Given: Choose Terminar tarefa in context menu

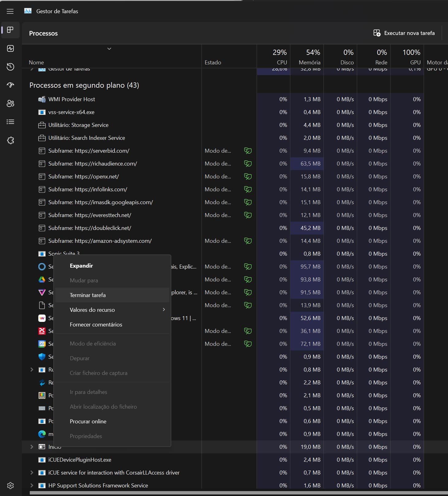Looking at the screenshot, I should pyautogui.click(x=88, y=295).
